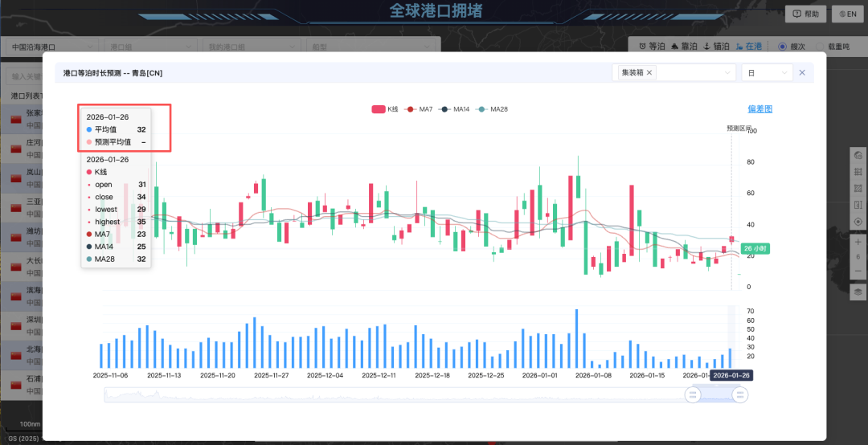The image size is (868, 445).
Task: Click the map zoom out minus icon
Action: pos(858,271)
